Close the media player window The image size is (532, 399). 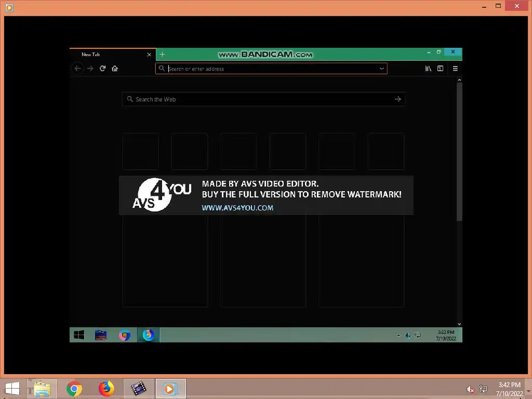(517, 6)
